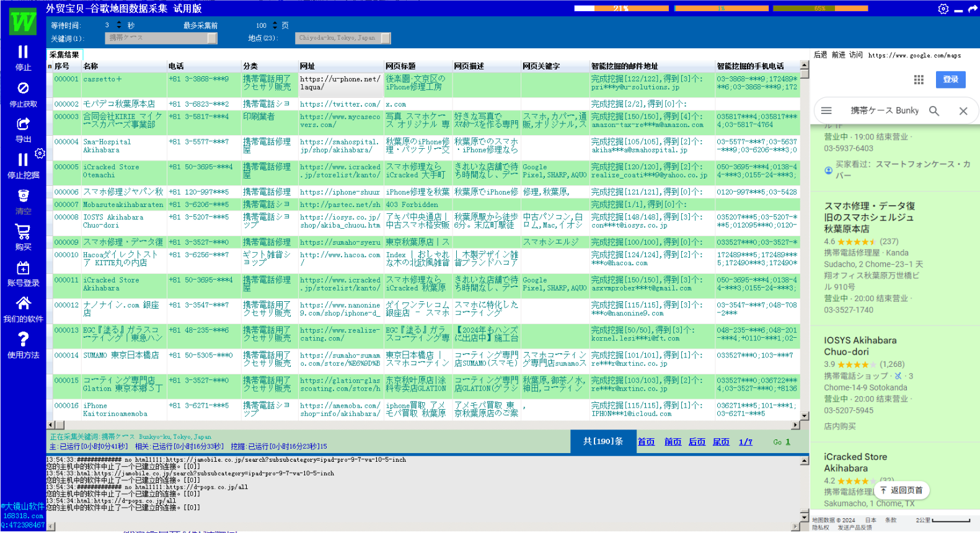Click the blue 登录 sign-in button
Image resolution: width=980 pixels, height=533 pixels.
(x=950, y=79)
